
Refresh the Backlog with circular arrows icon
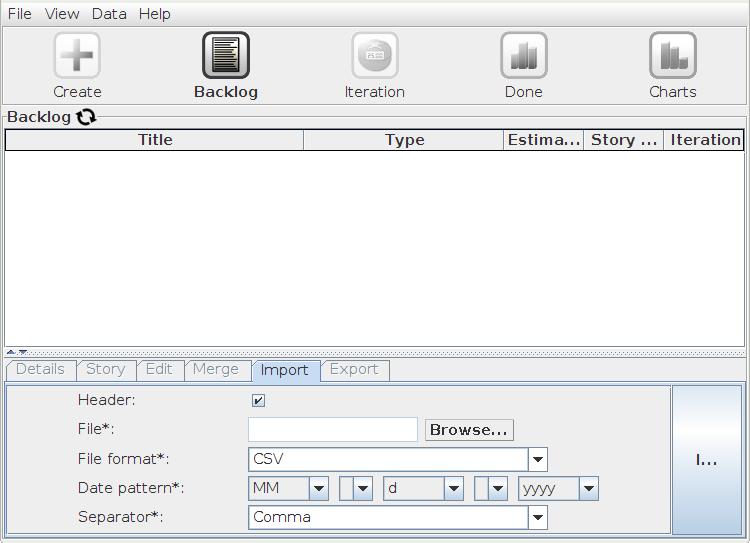(x=86, y=117)
